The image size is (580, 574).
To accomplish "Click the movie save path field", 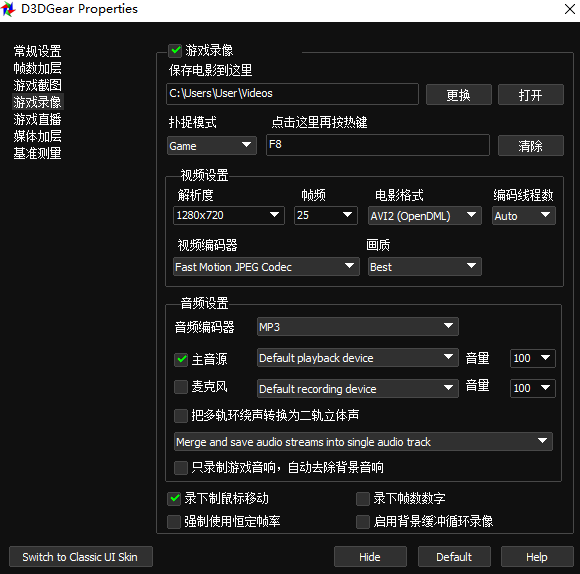I will tap(292, 94).
